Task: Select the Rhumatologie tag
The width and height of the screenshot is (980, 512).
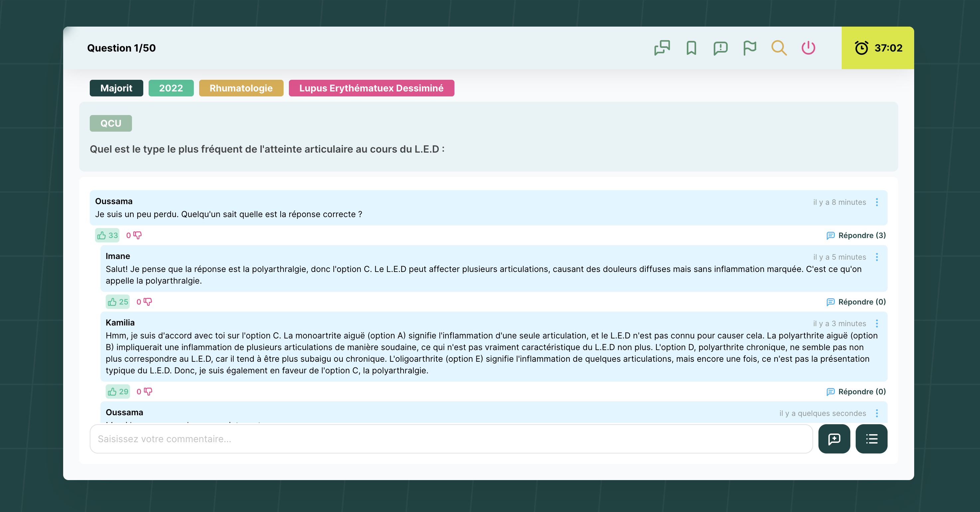Action: [x=241, y=88]
